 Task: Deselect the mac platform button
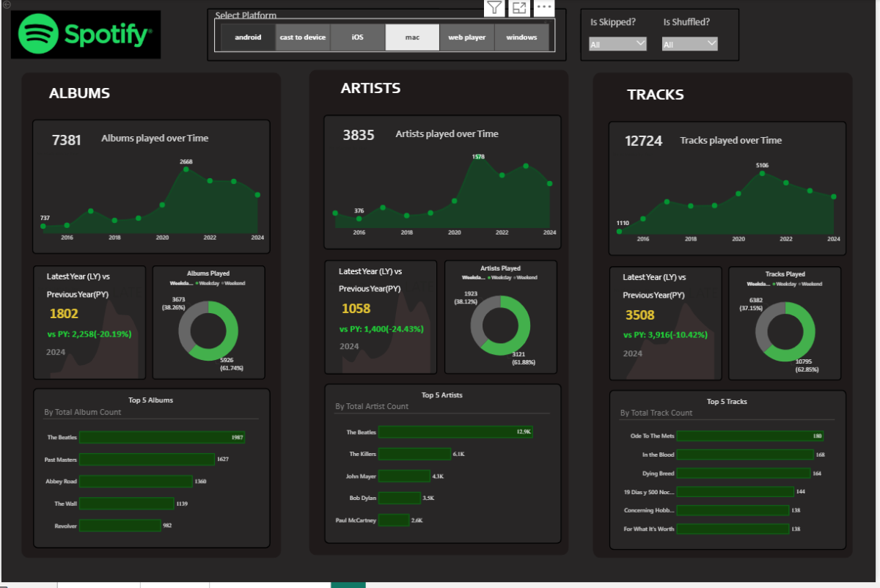(x=412, y=37)
